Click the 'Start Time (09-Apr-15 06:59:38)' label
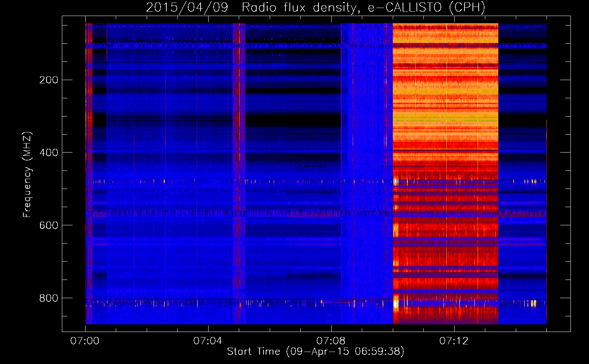This screenshot has width=589, height=364. (x=316, y=352)
